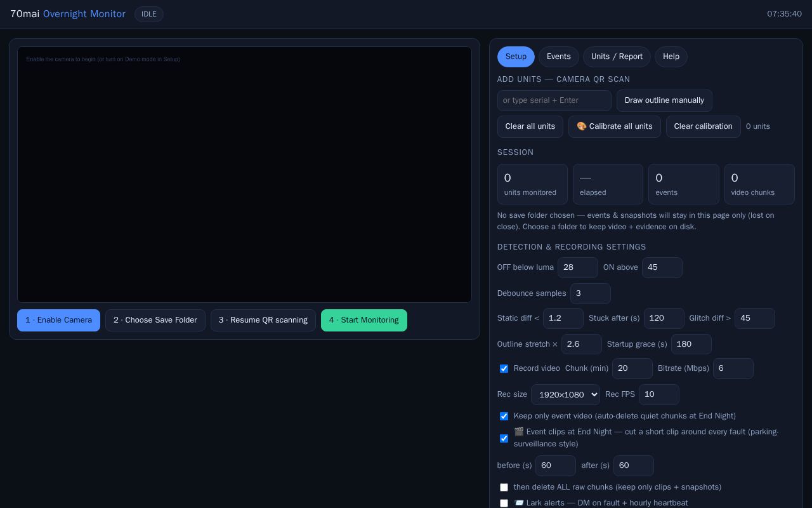Edit the Stuck after (s) field
This screenshot has width=812, height=508.
(x=664, y=318)
